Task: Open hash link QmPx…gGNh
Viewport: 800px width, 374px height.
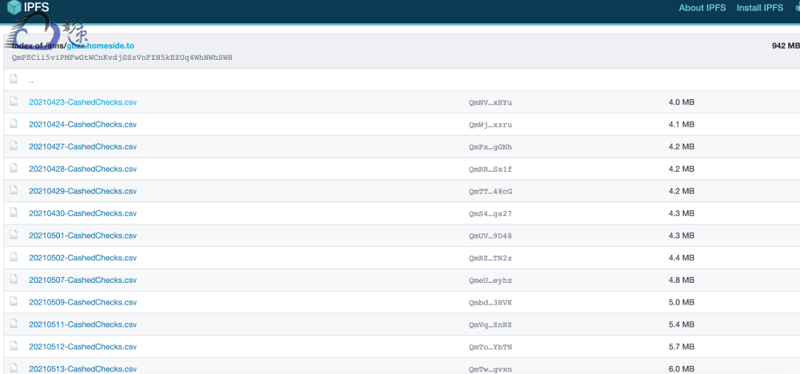Action: (x=490, y=147)
